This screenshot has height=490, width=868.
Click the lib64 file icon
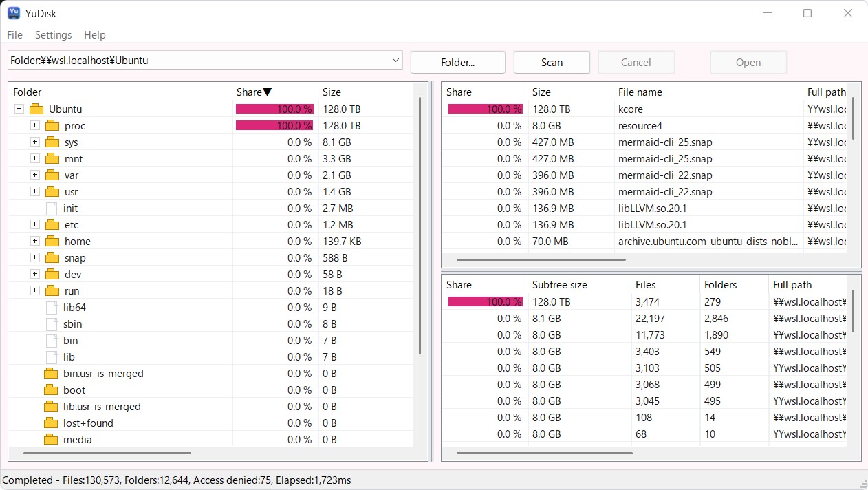pos(52,307)
